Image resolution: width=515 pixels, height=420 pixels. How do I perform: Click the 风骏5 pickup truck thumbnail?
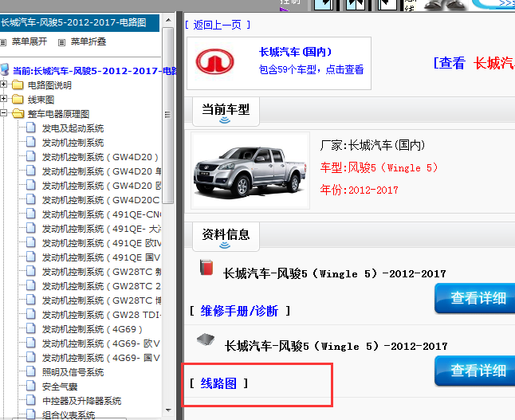pos(250,171)
